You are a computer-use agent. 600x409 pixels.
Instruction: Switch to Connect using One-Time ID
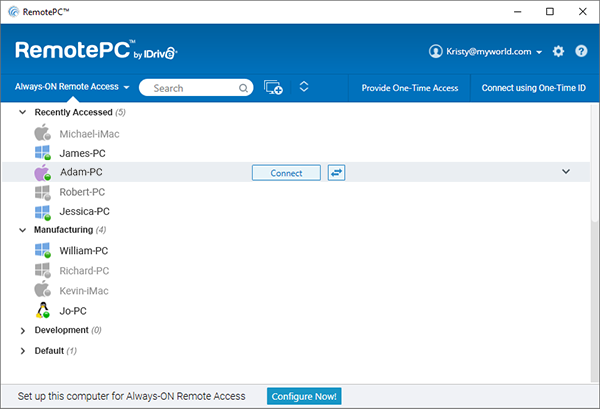tap(533, 88)
